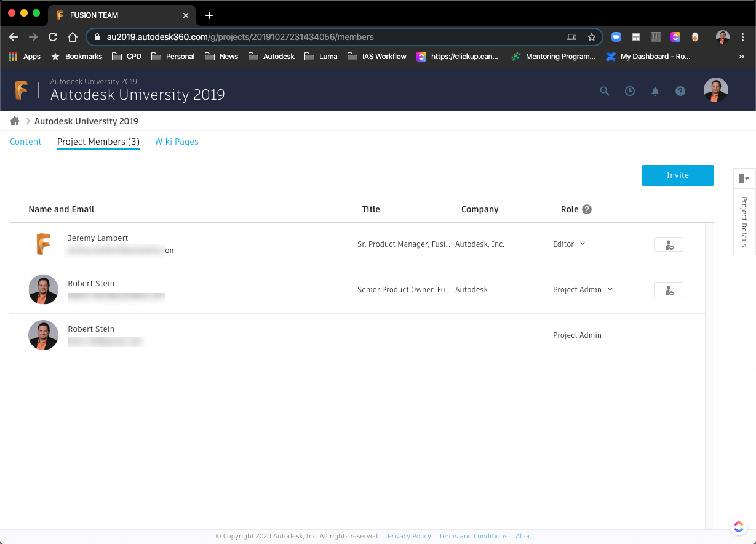Click the home breadcrumb icon
The image size is (756, 544).
[15, 121]
